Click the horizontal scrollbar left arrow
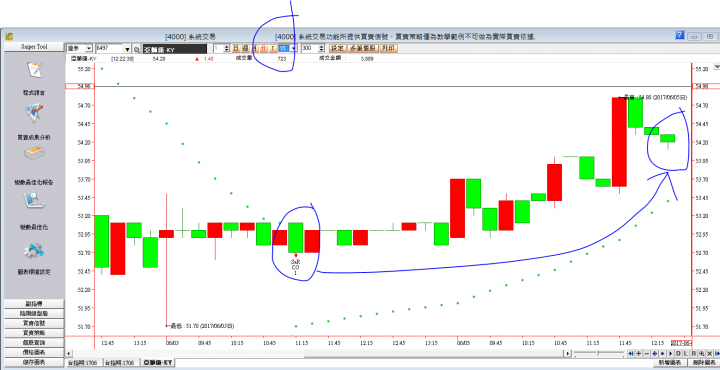This screenshot has width=720, height=370. tap(69, 353)
